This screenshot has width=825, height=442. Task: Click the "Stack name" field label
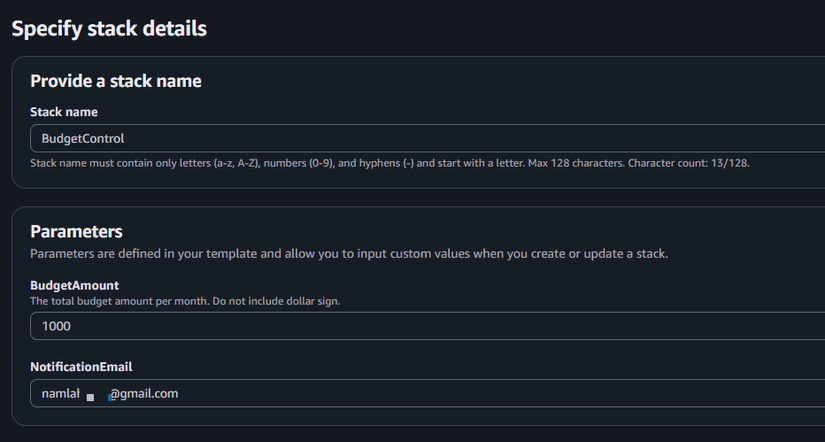click(64, 112)
